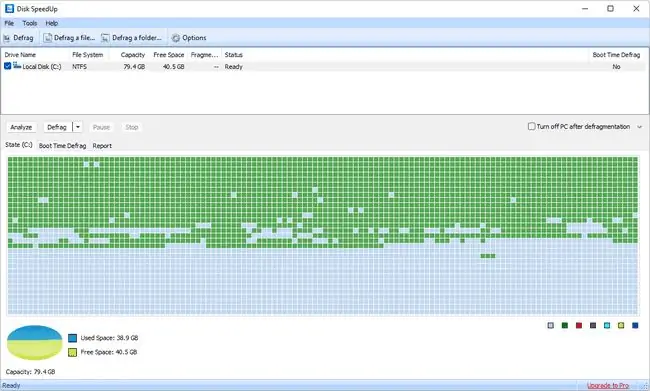Expand the chevron beside Turn off PC option
650x391 pixels.
(639, 127)
